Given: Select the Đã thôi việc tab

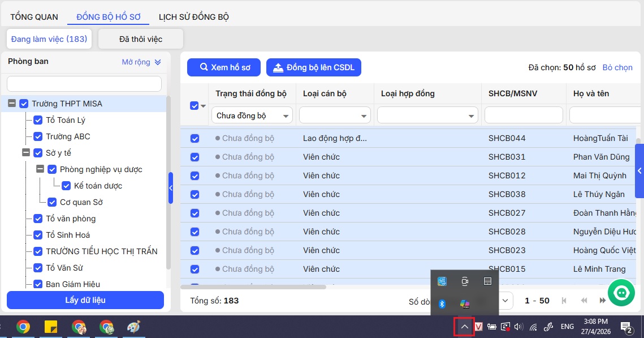Looking at the screenshot, I should click(x=140, y=39).
